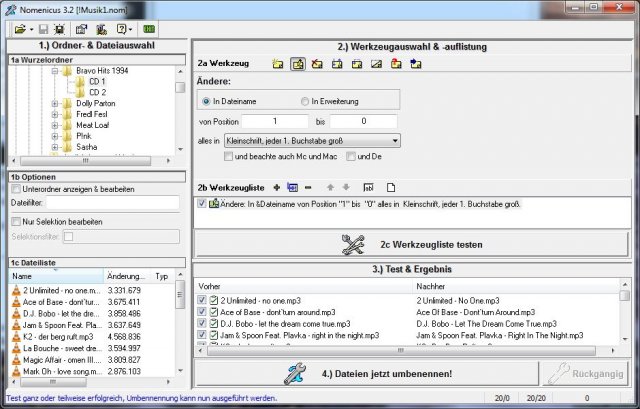The height and width of the screenshot is (409, 640).
Task: Select the CD 1 folder in tree
Action: tap(97, 82)
